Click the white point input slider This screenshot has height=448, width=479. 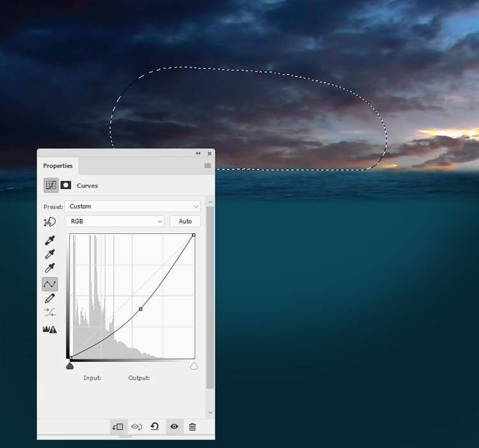tap(194, 366)
